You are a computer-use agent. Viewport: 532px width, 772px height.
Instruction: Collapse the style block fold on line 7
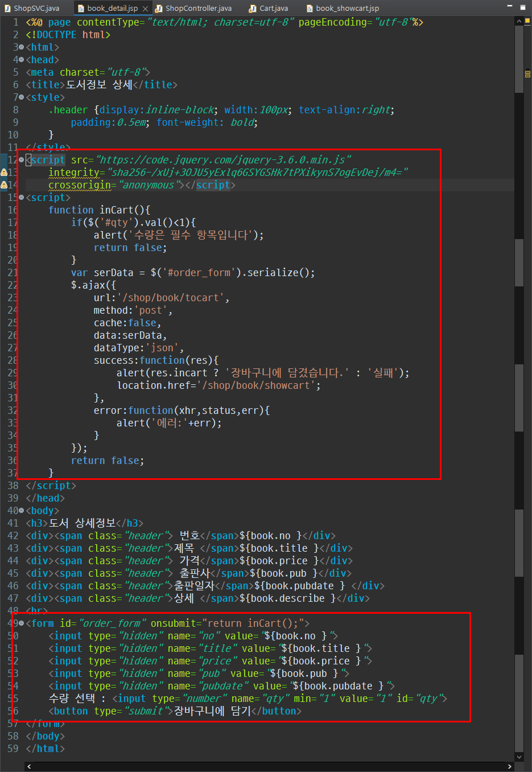tap(21, 97)
